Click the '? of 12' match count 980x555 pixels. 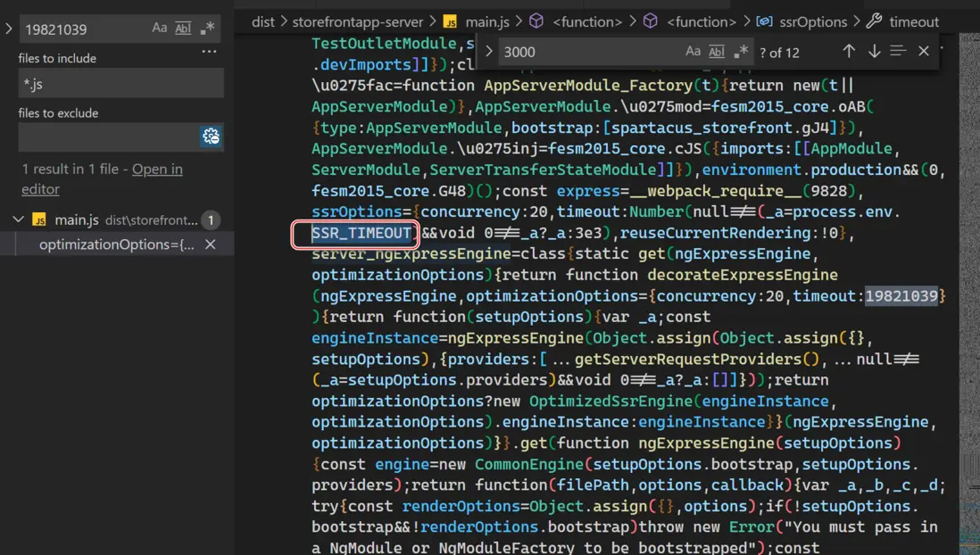tap(779, 53)
